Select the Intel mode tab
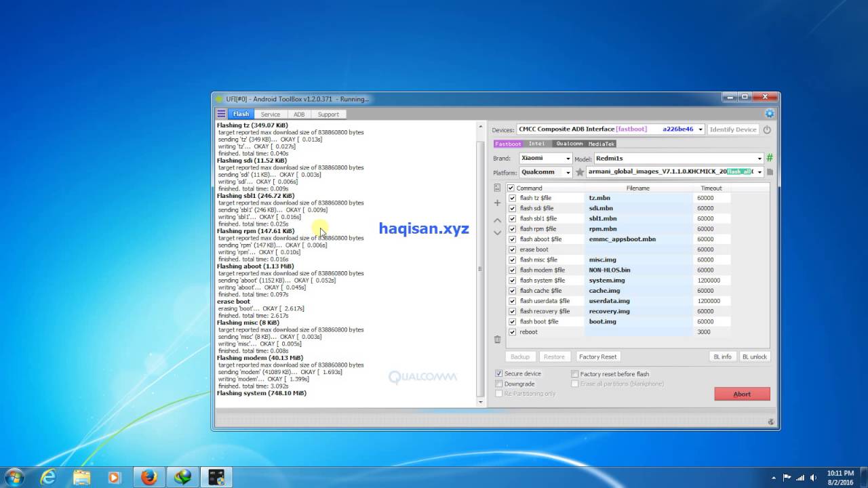Screen dimensions: 868x488 [x=537, y=144]
